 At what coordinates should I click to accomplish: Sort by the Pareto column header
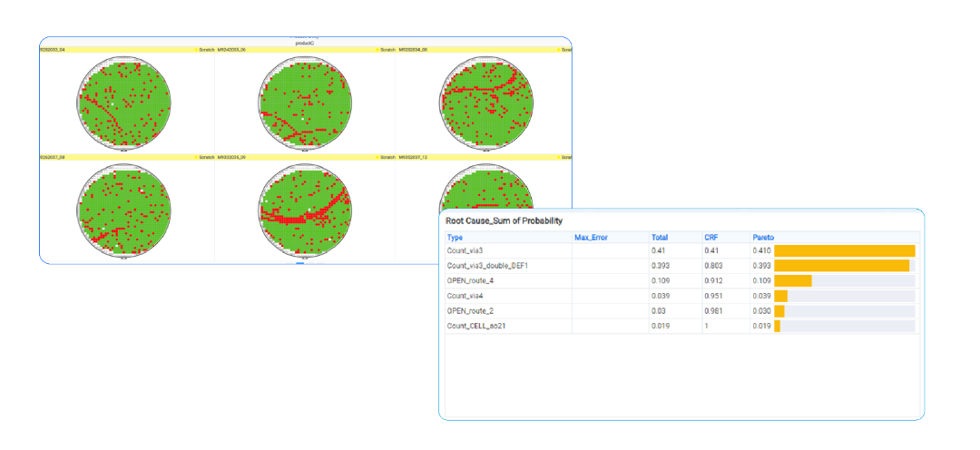click(x=762, y=238)
